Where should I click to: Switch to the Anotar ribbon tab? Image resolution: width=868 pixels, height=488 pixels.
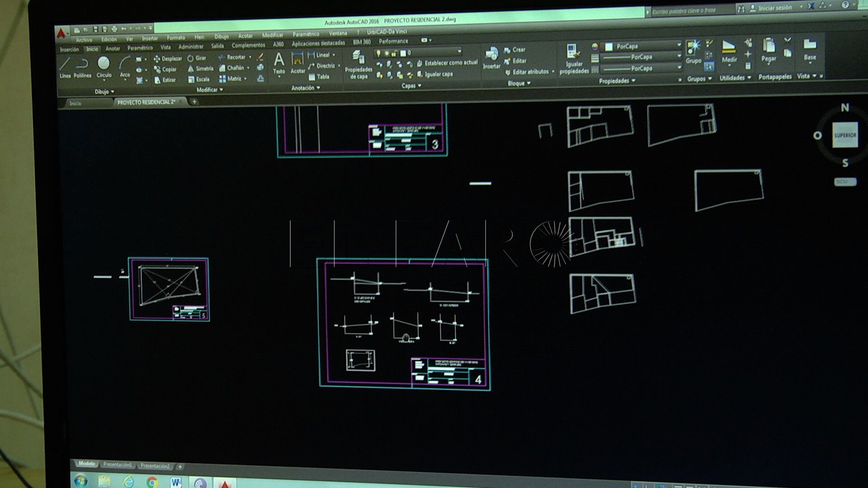point(113,48)
